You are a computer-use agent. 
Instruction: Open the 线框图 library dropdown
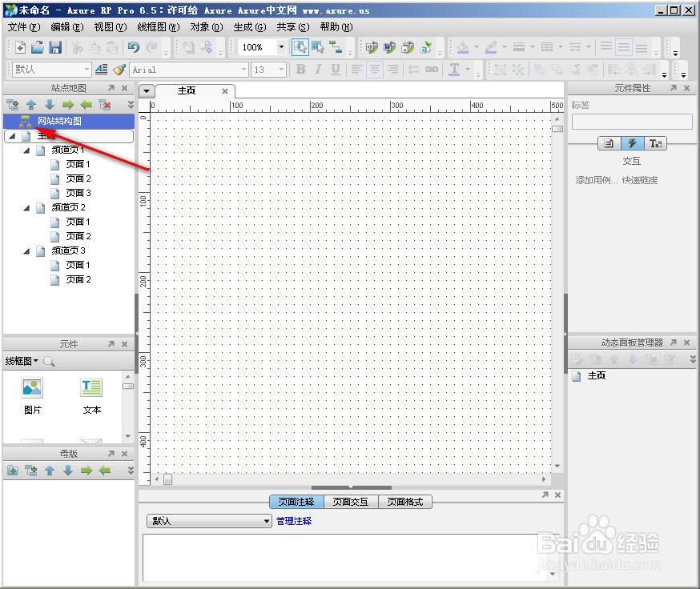tap(22, 361)
